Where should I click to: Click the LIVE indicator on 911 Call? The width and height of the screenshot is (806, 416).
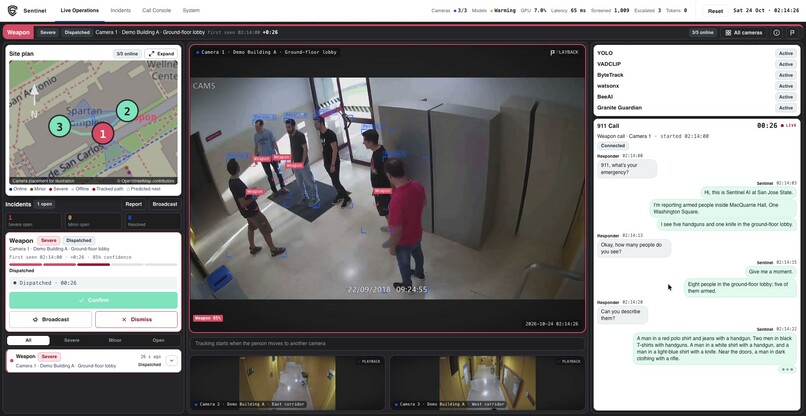coord(789,125)
